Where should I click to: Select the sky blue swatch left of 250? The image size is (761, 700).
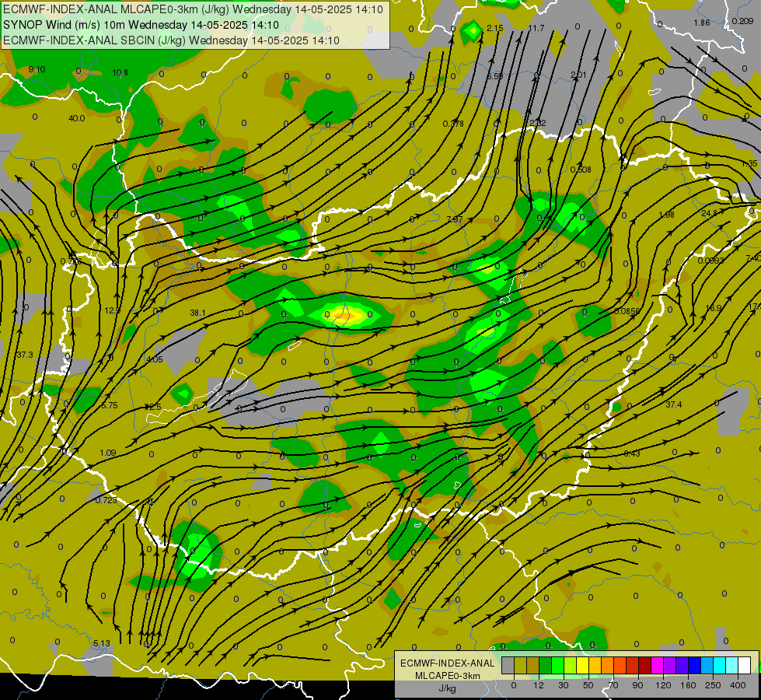pyautogui.click(x=707, y=665)
